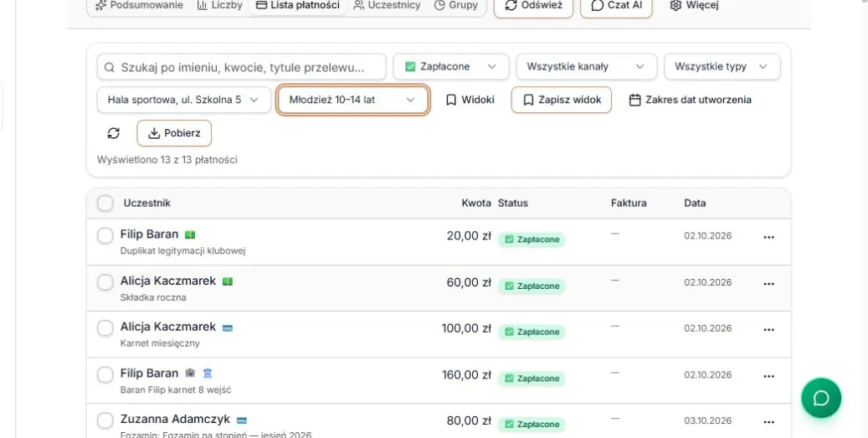The height and width of the screenshot is (438, 868).
Task: Open actions menu for Filip Baran 160,00 zł
Action: 768,376
